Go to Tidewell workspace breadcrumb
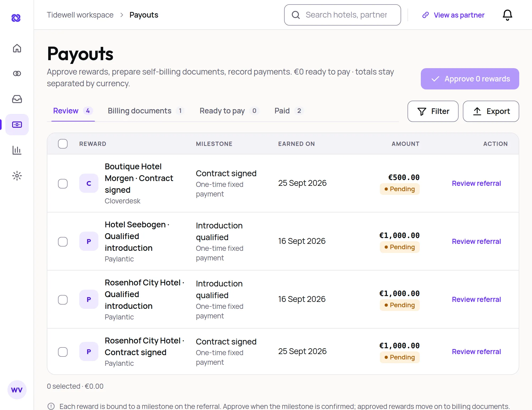Viewport: 532px width, 410px height. click(x=80, y=15)
